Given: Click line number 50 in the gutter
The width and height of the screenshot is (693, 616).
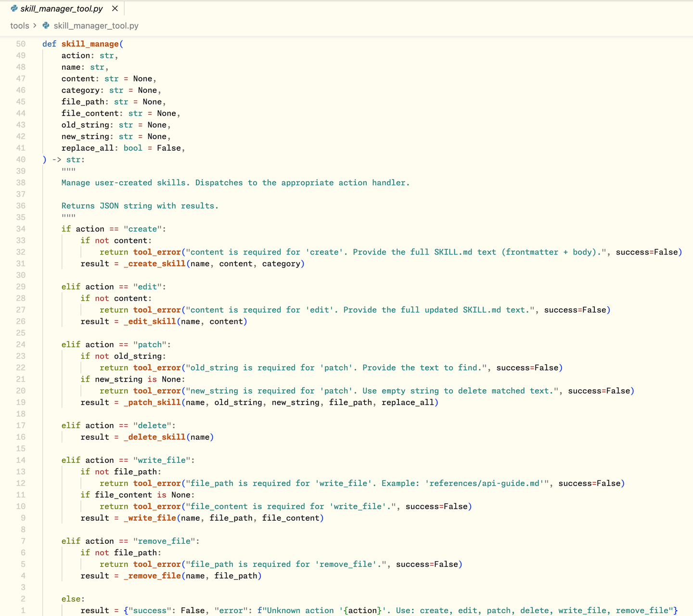Looking at the screenshot, I should [x=21, y=44].
